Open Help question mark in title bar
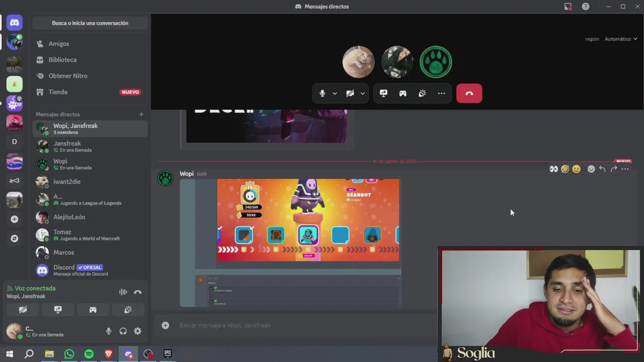The height and width of the screenshot is (362, 644). point(586,7)
